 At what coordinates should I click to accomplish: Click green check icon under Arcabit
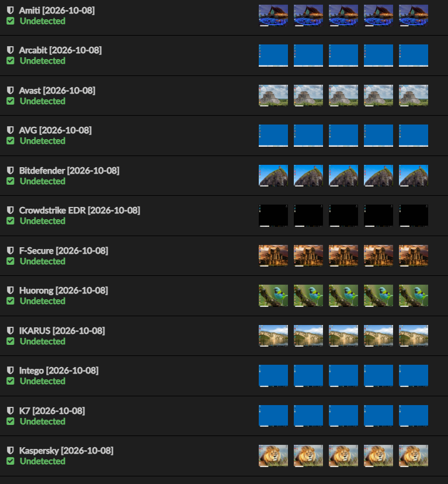(10, 61)
